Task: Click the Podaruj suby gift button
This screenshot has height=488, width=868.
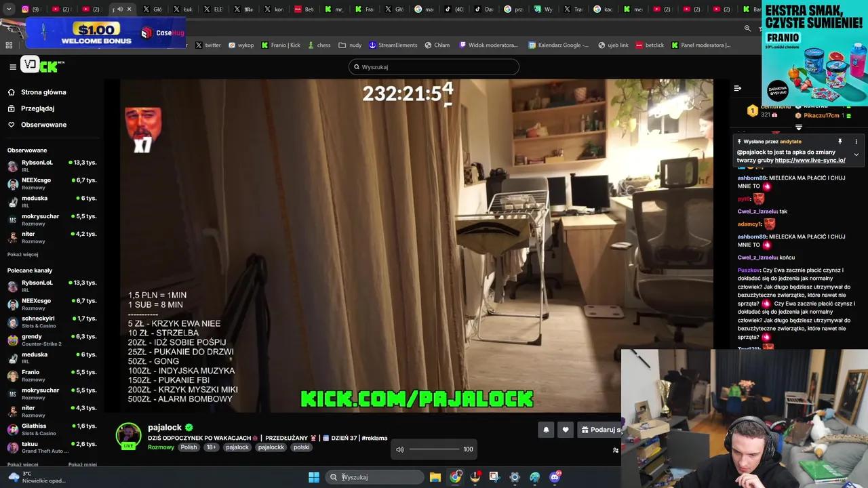Action: [x=601, y=430]
